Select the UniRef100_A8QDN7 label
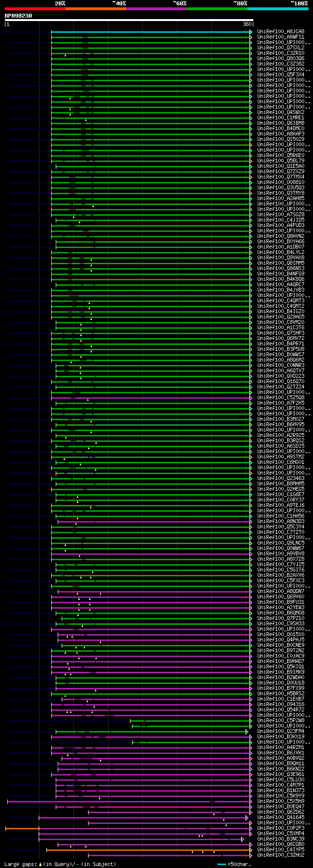Viewport: 313px width, 868px height. click(x=281, y=592)
